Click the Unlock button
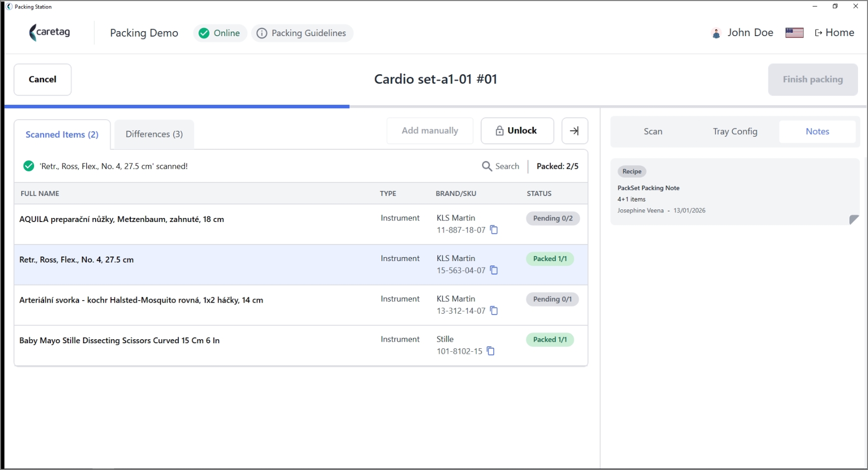This screenshot has width=868, height=470. (517, 131)
